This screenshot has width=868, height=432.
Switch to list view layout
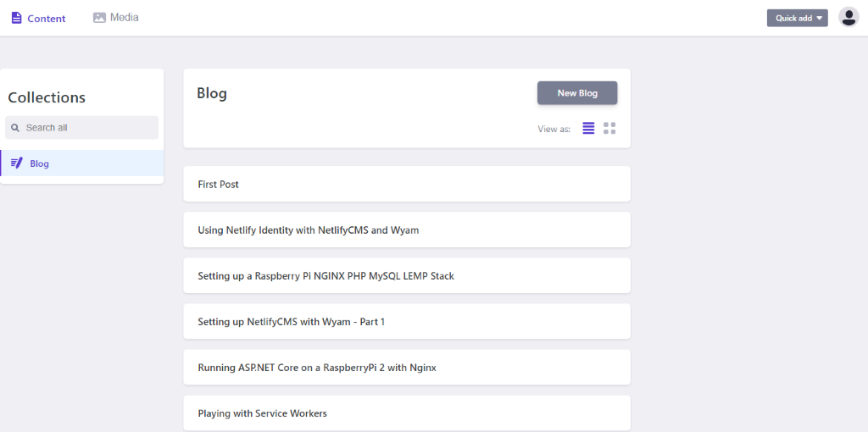pyautogui.click(x=588, y=129)
